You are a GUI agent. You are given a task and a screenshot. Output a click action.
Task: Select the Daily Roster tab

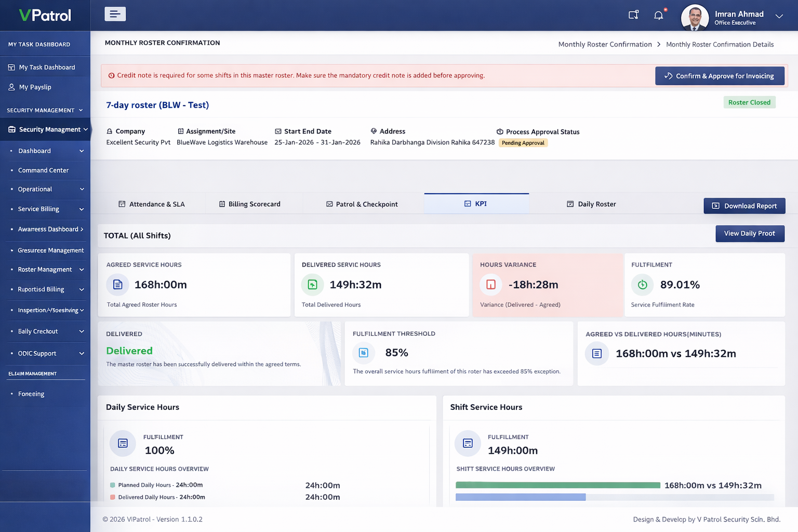tap(591, 204)
